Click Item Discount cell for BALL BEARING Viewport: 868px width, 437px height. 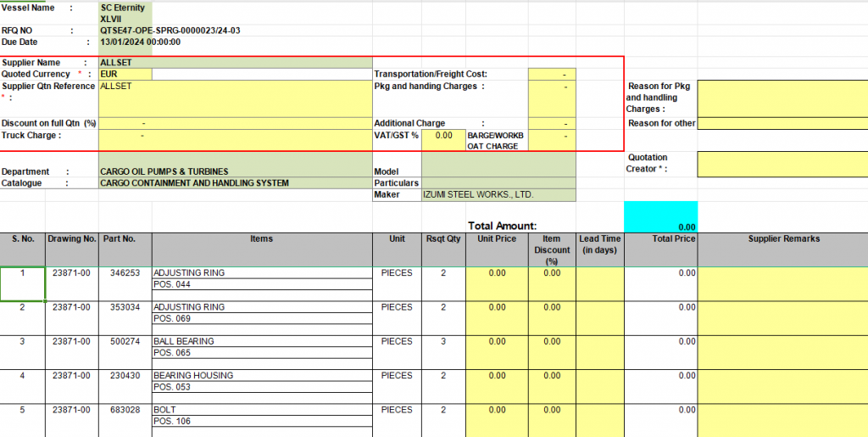click(551, 351)
